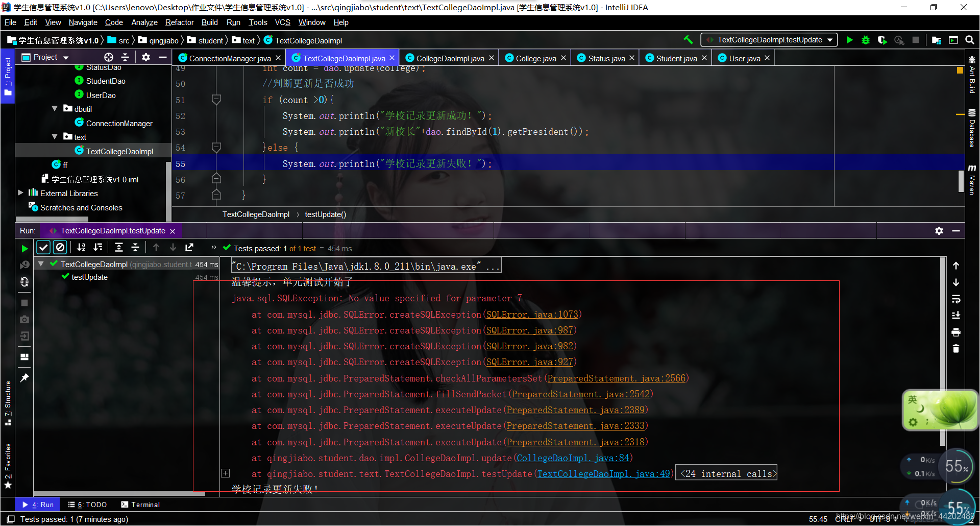Rerun failed tests icon in Run sidebar
Viewport: 980px width, 526px height.
click(24, 265)
